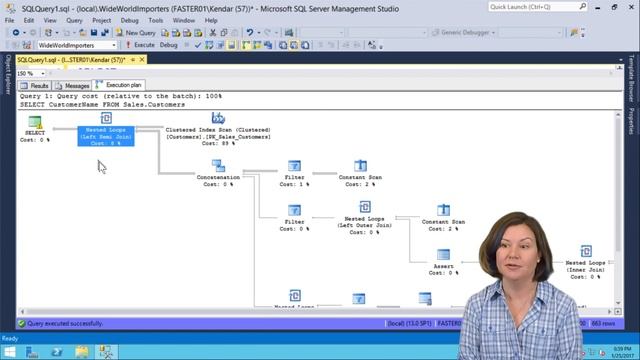Select the Execution plan tab

[118, 85]
